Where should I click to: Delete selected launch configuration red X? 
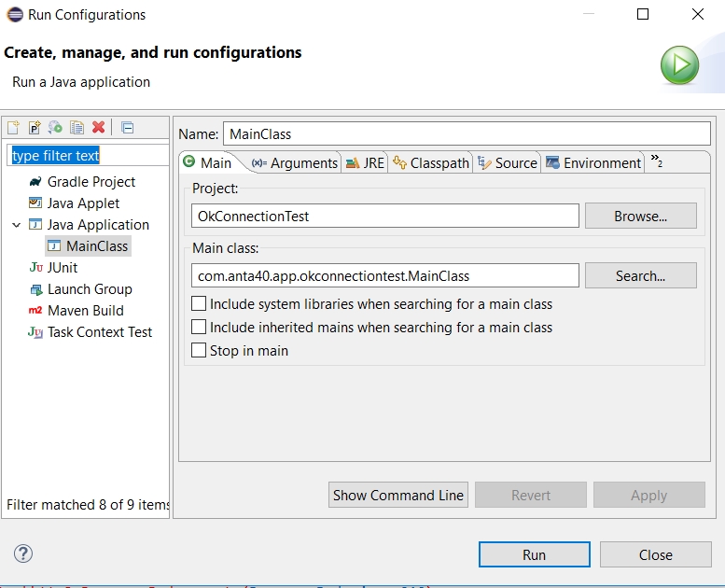(98, 127)
